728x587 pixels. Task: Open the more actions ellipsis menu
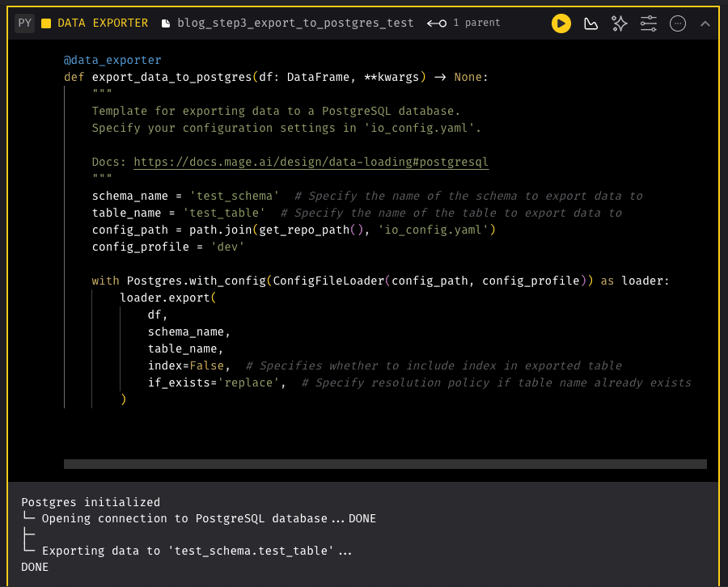coord(677,23)
